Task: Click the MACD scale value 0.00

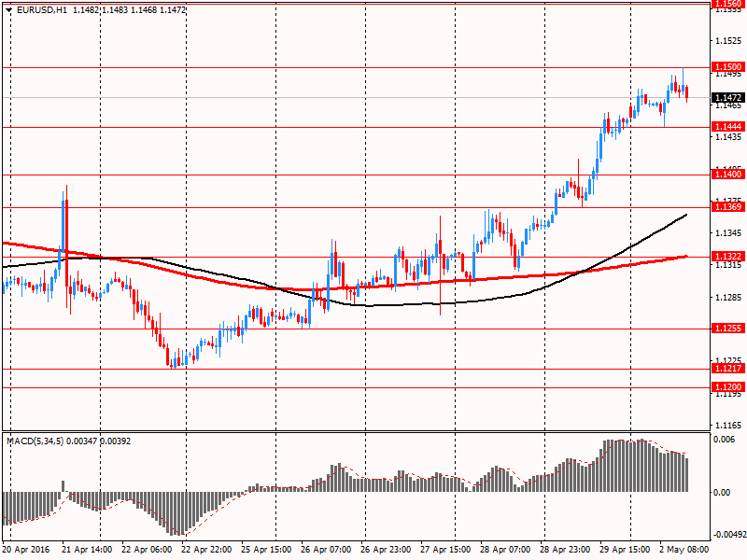Action: click(x=722, y=493)
